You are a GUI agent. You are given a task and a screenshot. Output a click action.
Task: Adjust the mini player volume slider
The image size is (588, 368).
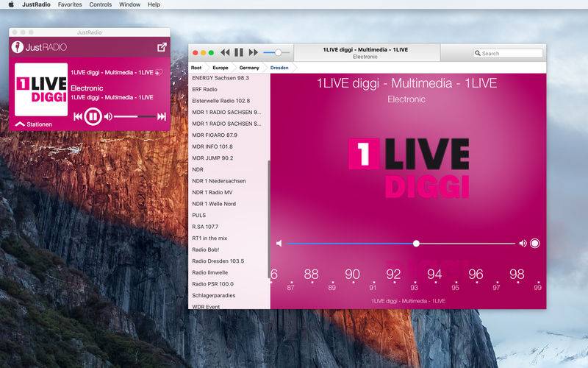click(x=135, y=116)
